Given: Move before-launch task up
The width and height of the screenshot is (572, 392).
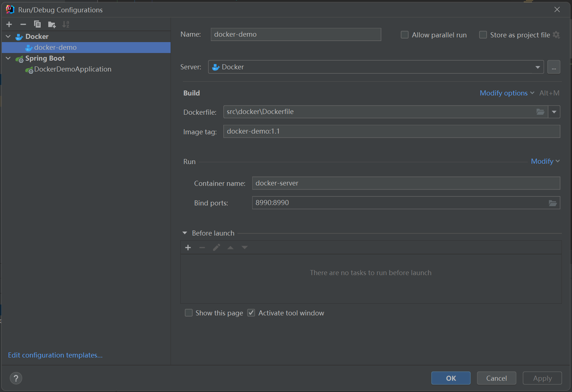Looking at the screenshot, I should pyautogui.click(x=230, y=248).
